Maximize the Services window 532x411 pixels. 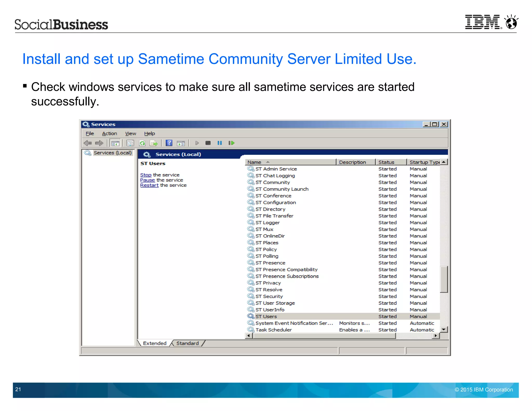pos(435,124)
